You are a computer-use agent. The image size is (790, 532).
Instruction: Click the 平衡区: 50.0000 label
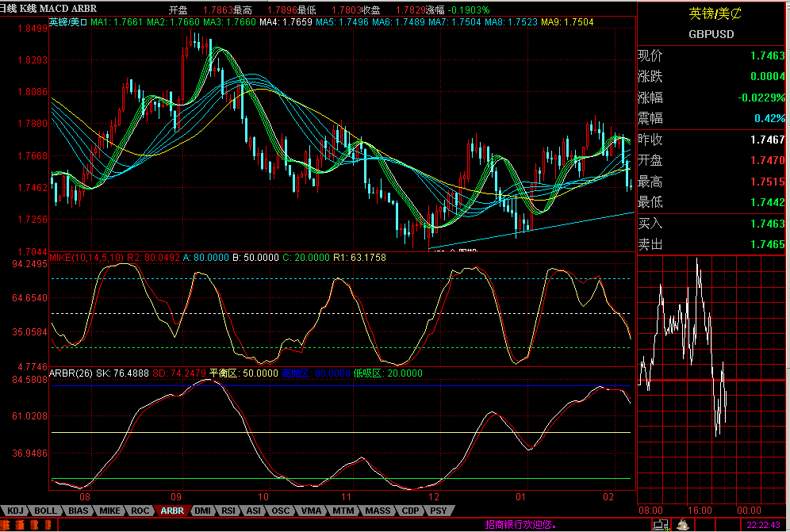[244, 373]
